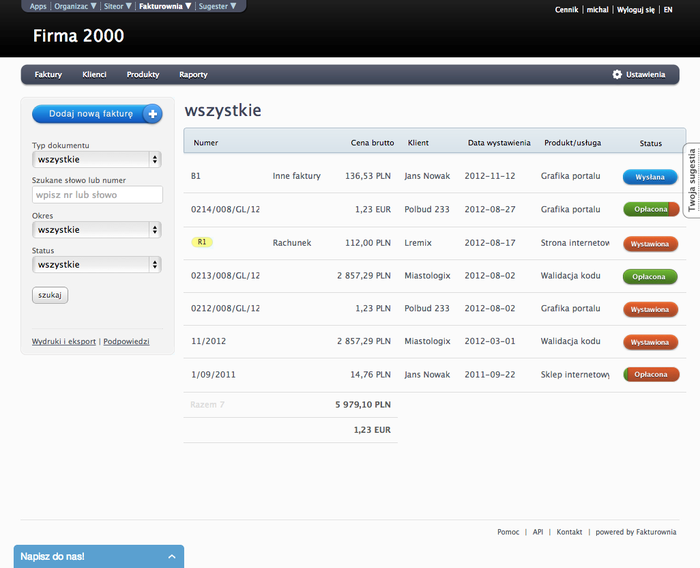
Task: Click the Wyloguj się link
Action: [x=636, y=9]
